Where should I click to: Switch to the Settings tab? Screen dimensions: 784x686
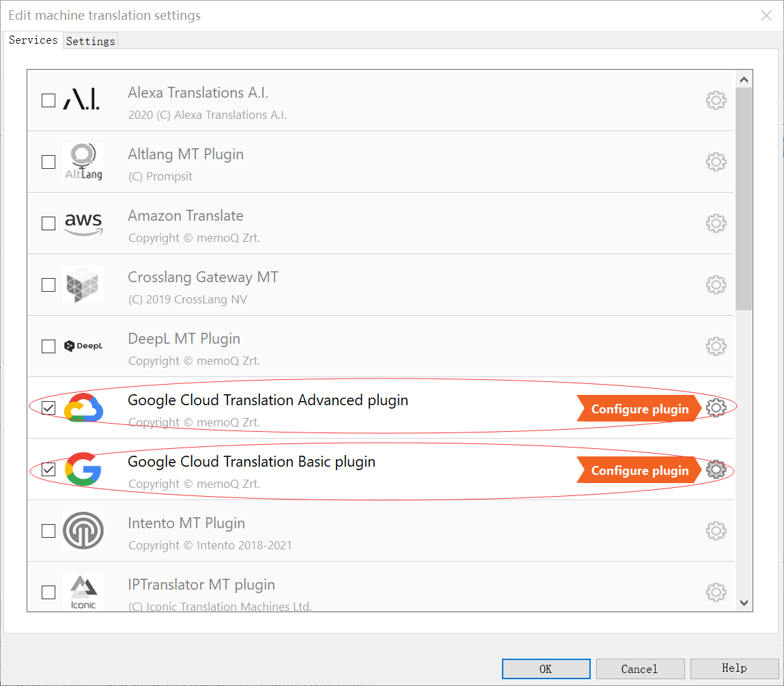coord(90,41)
